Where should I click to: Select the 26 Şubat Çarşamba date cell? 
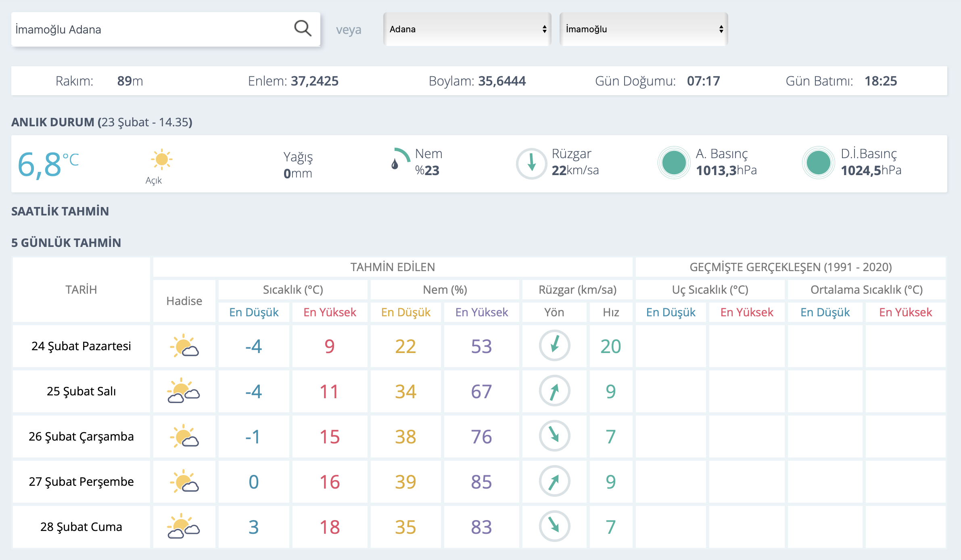[x=81, y=437]
